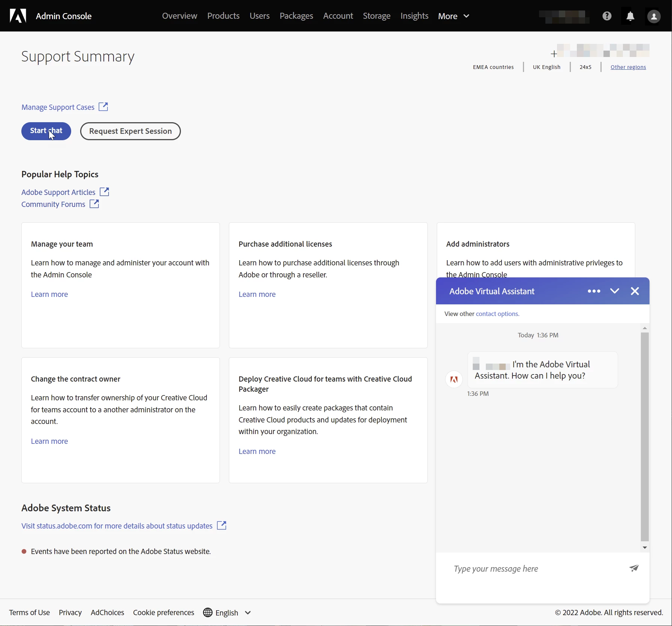The image size is (672, 626).
Task: Click the UK English label
Action: point(547,67)
